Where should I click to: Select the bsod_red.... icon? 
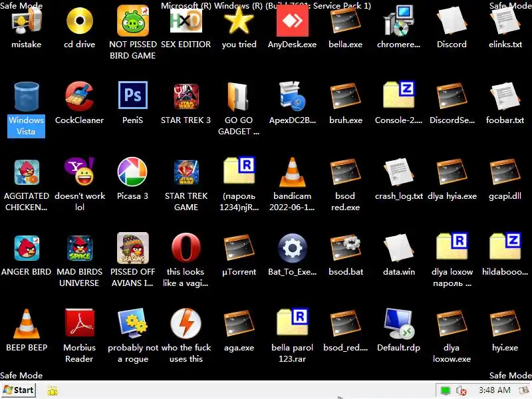point(345,324)
